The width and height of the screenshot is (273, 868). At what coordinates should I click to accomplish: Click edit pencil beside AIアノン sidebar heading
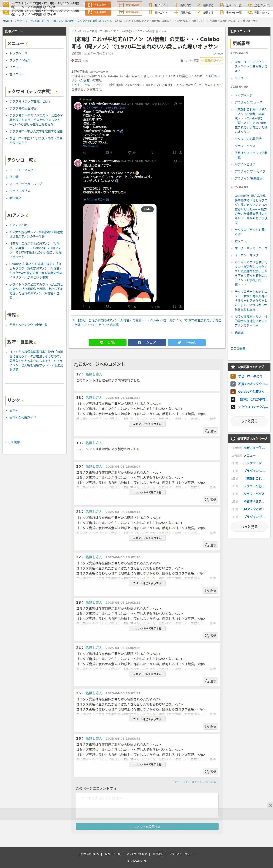tap(27, 215)
